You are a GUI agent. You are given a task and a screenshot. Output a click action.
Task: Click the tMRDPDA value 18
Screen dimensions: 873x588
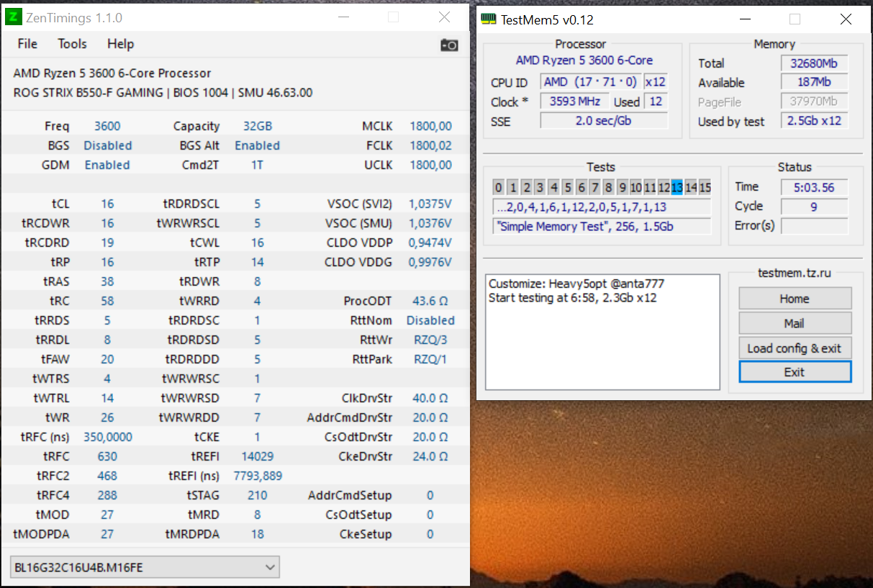coord(258,534)
